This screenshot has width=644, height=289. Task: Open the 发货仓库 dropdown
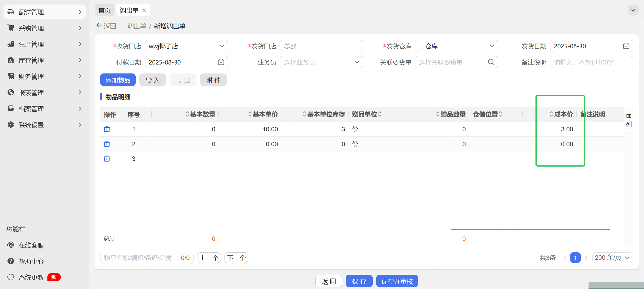(x=456, y=46)
